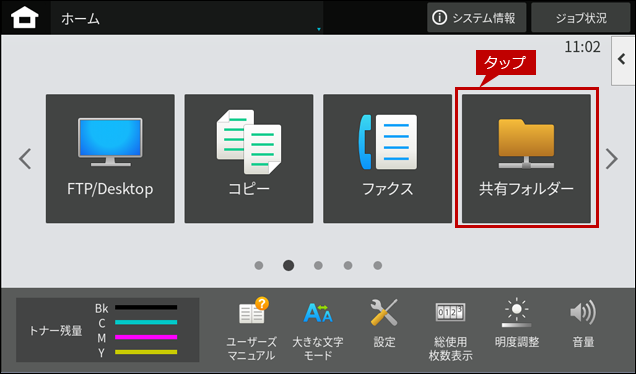636x374 pixels.
Task: Open the ファクス (Fax) tile
Action: (x=387, y=159)
